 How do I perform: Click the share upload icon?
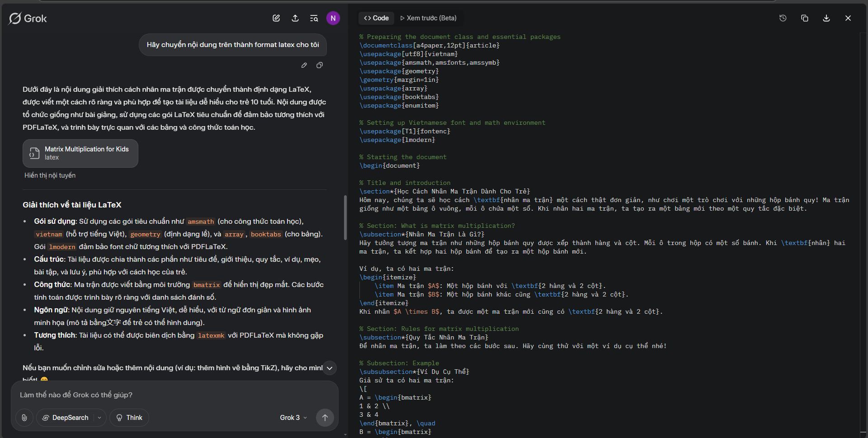tap(295, 18)
